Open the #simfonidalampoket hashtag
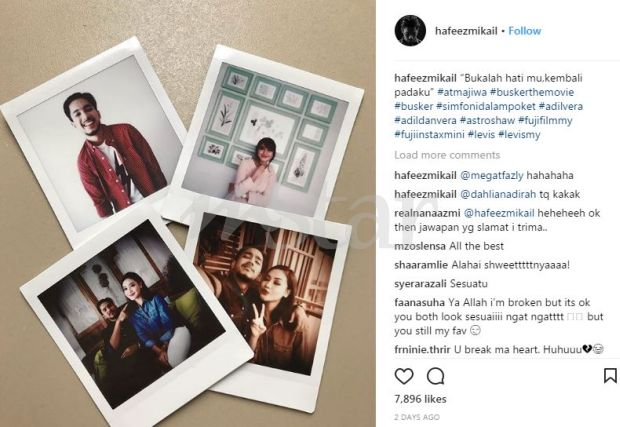620x427 pixels. click(486, 106)
